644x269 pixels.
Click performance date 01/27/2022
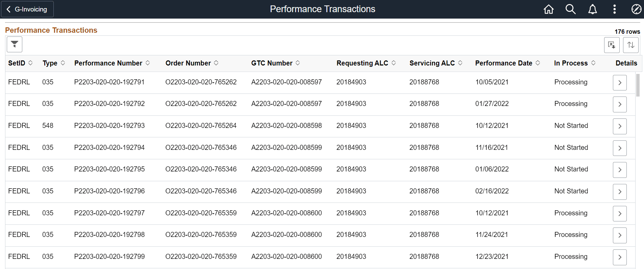click(492, 104)
